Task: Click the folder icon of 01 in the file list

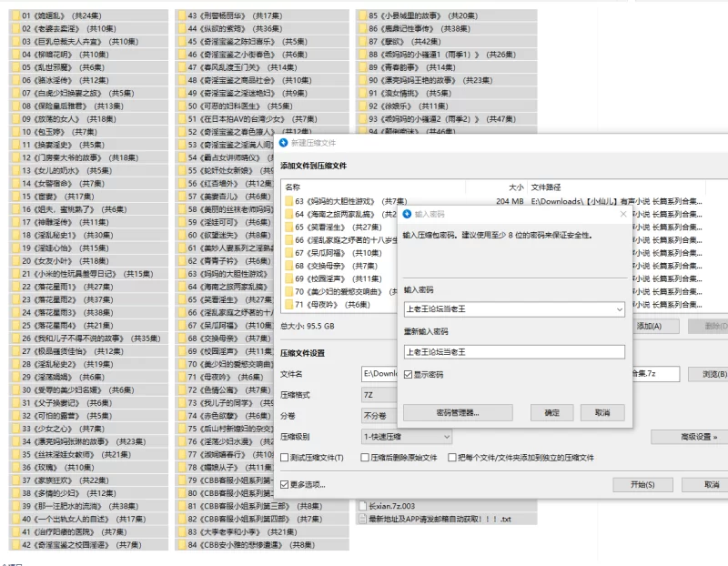Action: (x=15, y=15)
